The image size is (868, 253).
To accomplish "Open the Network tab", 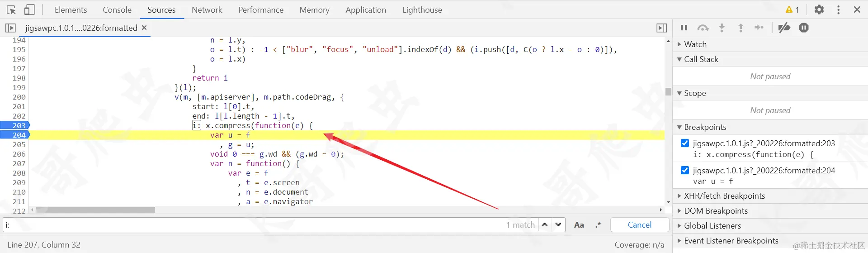I will (x=207, y=10).
